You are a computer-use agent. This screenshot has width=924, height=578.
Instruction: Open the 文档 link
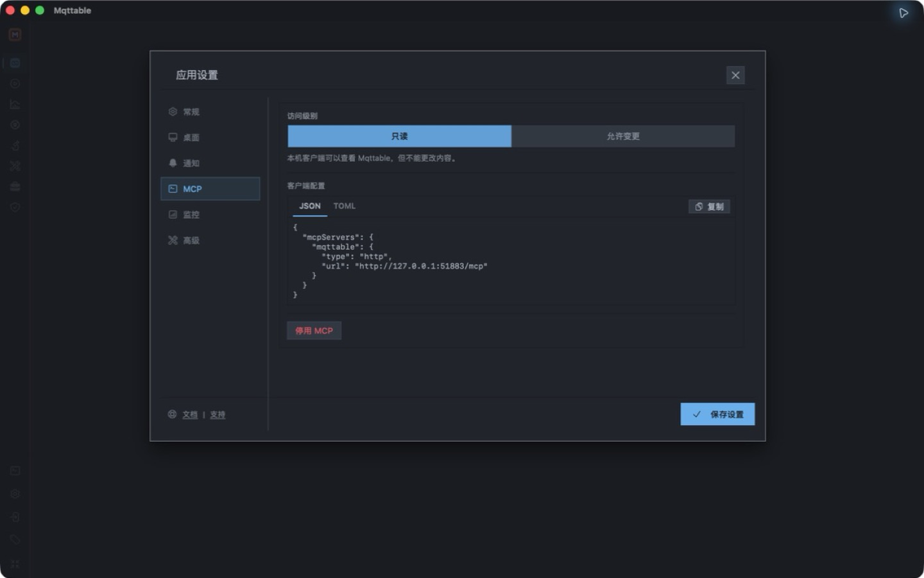(190, 415)
